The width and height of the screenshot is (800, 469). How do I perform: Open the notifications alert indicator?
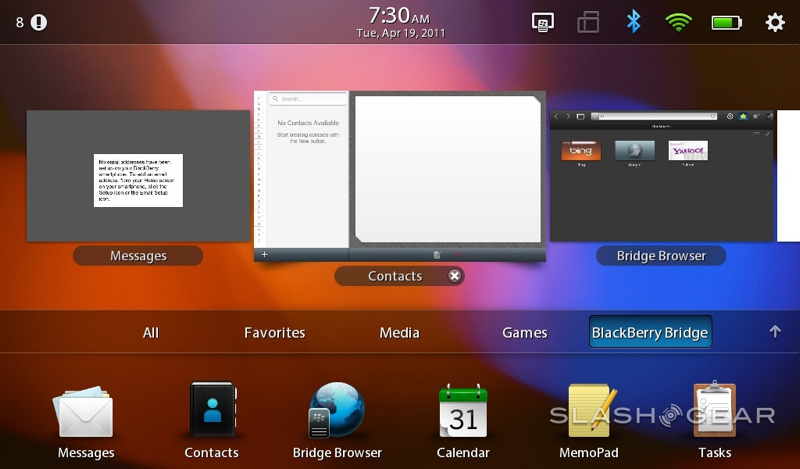tap(39, 22)
